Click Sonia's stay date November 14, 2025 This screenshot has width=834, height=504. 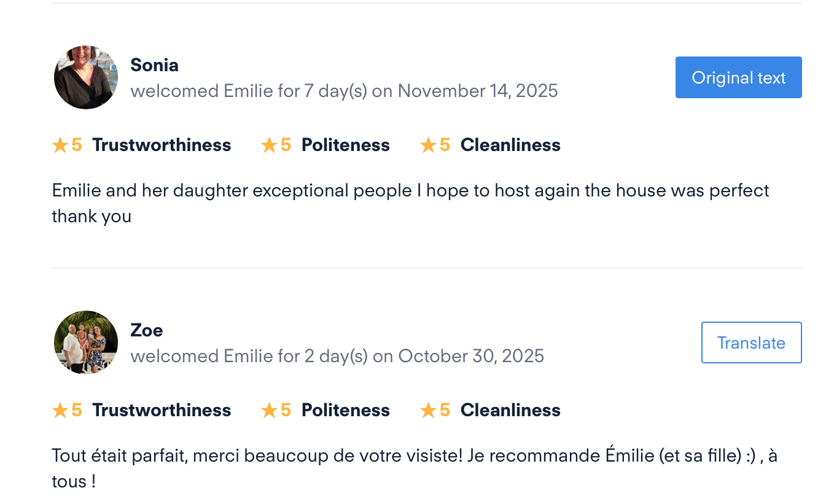(x=477, y=91)
